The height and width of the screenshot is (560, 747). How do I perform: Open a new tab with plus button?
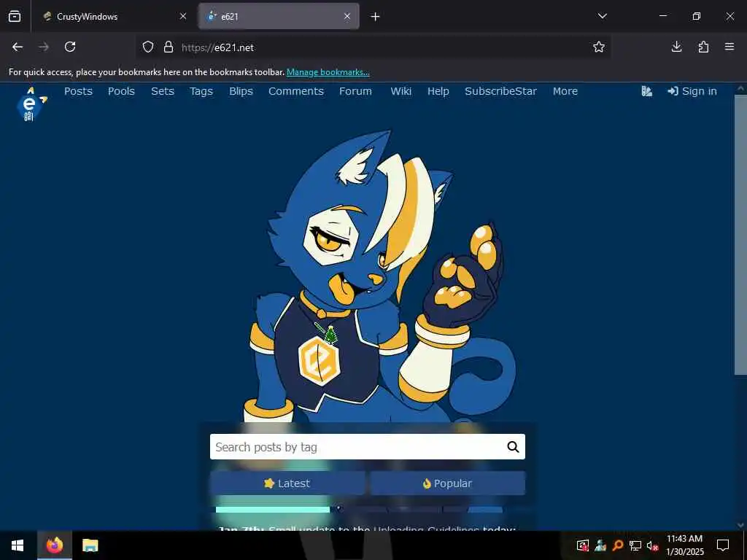[376, 17]
